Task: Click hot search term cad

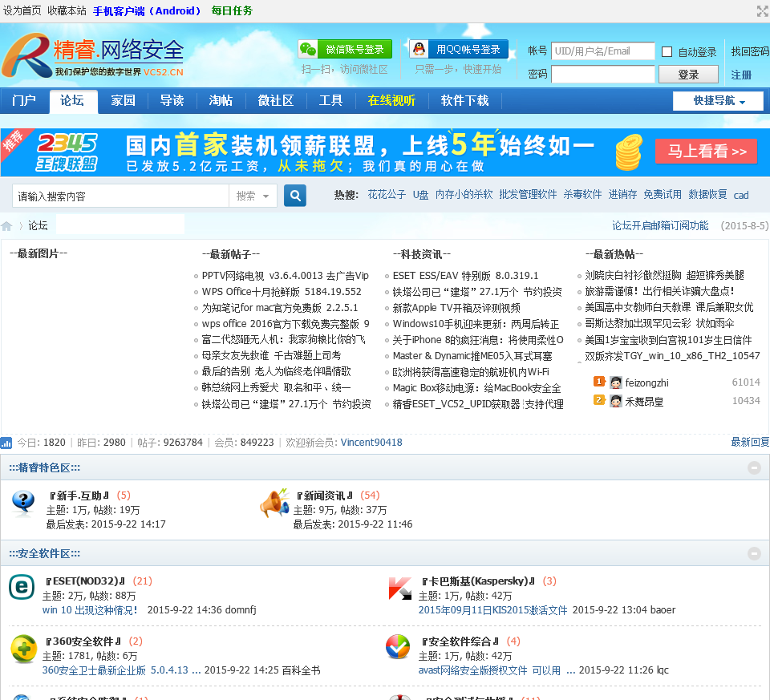Action: tap(741, 196)
